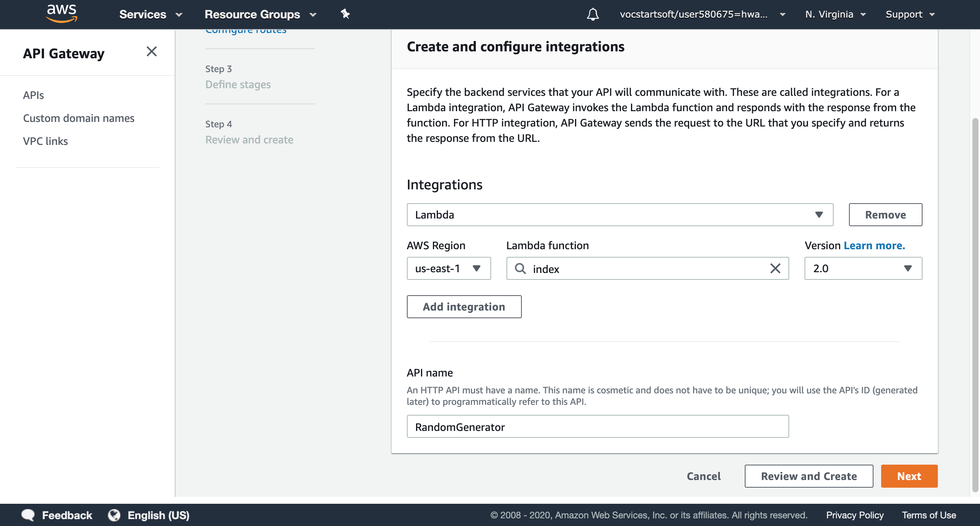Open Custom domain names page

pos(79,118)
